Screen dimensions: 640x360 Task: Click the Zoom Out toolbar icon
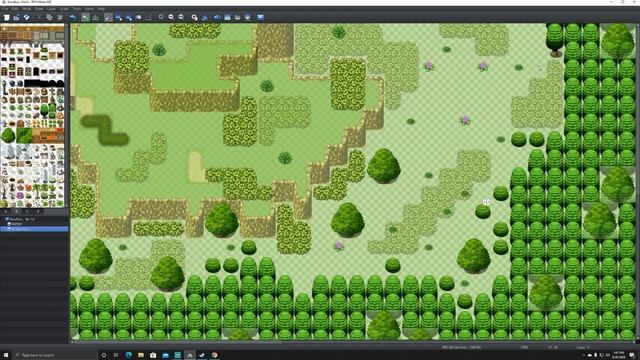tap(171, 17)
